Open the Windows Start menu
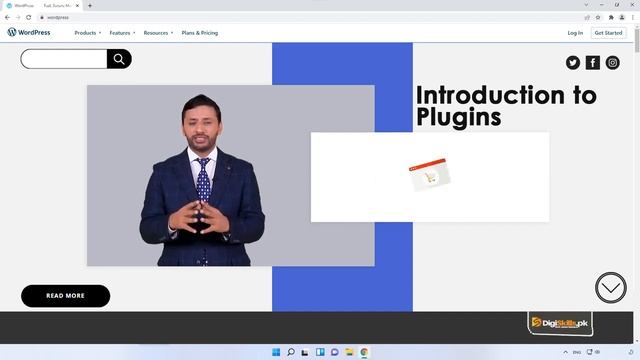 (276, 352)
